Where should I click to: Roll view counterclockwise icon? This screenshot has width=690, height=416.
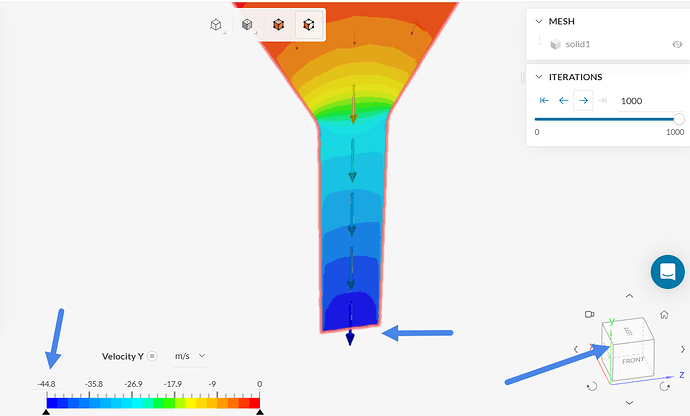click(592, 387)
